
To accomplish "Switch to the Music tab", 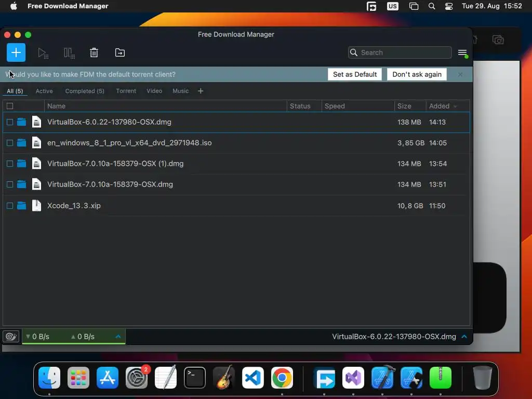I will click(180, 91).
